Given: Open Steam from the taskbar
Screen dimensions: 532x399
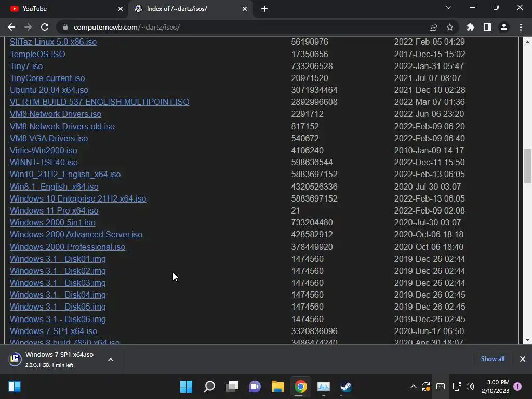Looking at the screenshot, I should coord(346,387).
